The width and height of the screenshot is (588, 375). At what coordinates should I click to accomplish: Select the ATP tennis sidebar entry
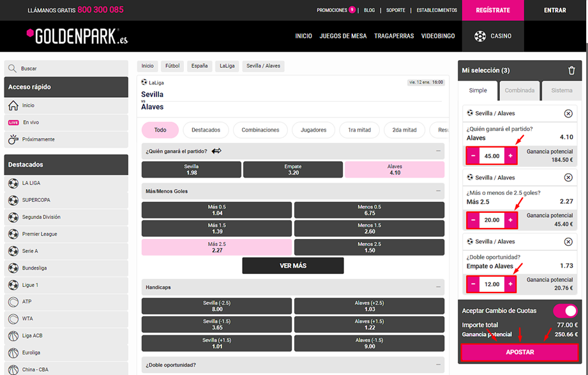coord(27,302)
